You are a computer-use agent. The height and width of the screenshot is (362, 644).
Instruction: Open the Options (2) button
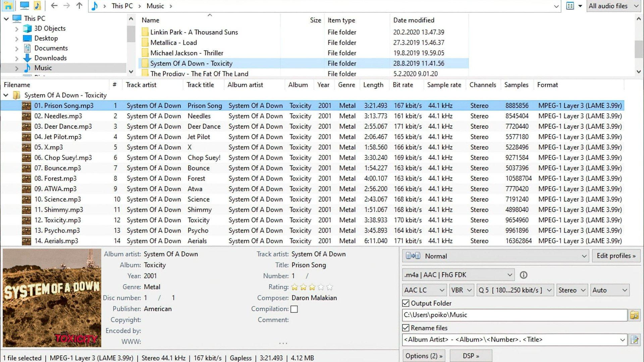point(424,356)
